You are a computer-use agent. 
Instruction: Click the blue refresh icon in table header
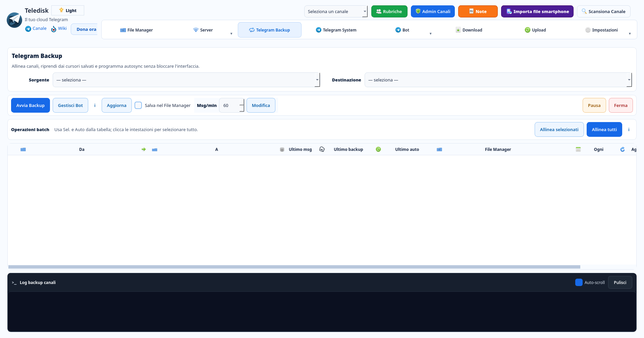(623, 149)
